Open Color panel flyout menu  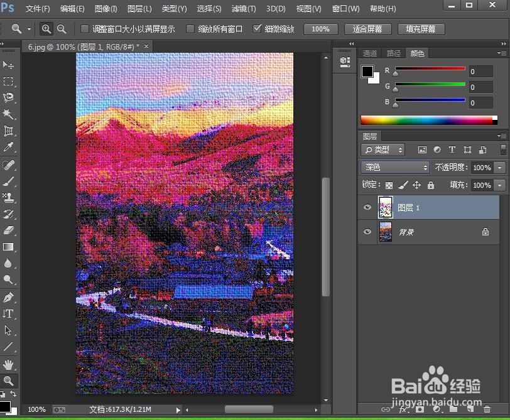click(x=502, y=53)
